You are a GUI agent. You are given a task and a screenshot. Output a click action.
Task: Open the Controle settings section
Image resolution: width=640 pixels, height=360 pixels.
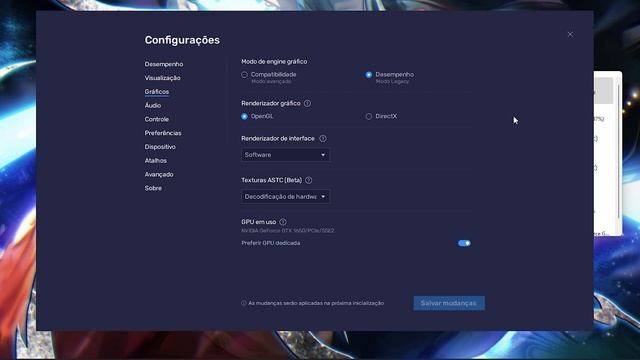tap(157, 119)
